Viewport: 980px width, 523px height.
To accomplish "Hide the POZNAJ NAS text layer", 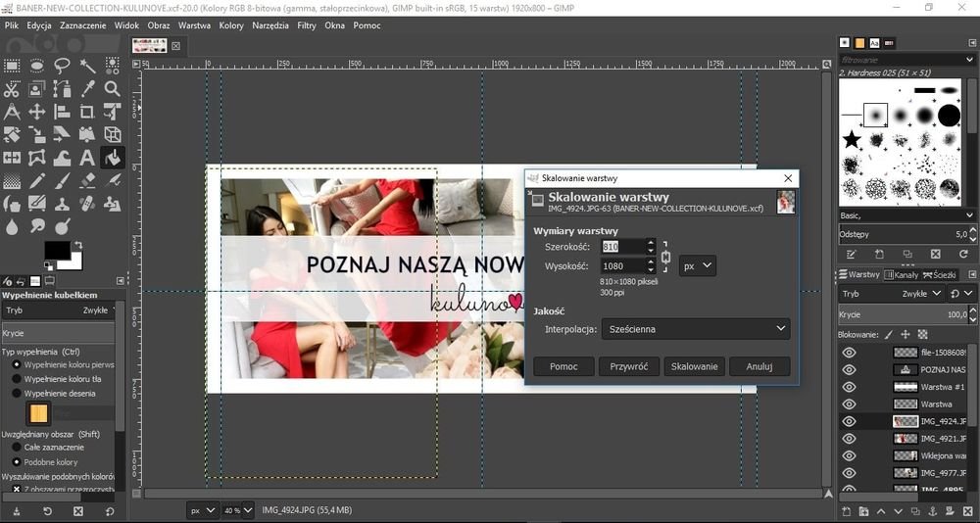I will tap(848, 369).
